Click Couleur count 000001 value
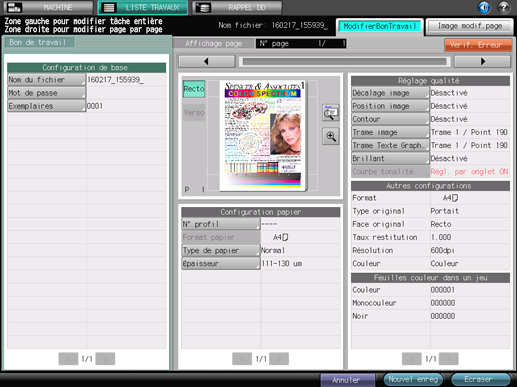The height and width of the screenshot is (387, 517). point(443,290)
